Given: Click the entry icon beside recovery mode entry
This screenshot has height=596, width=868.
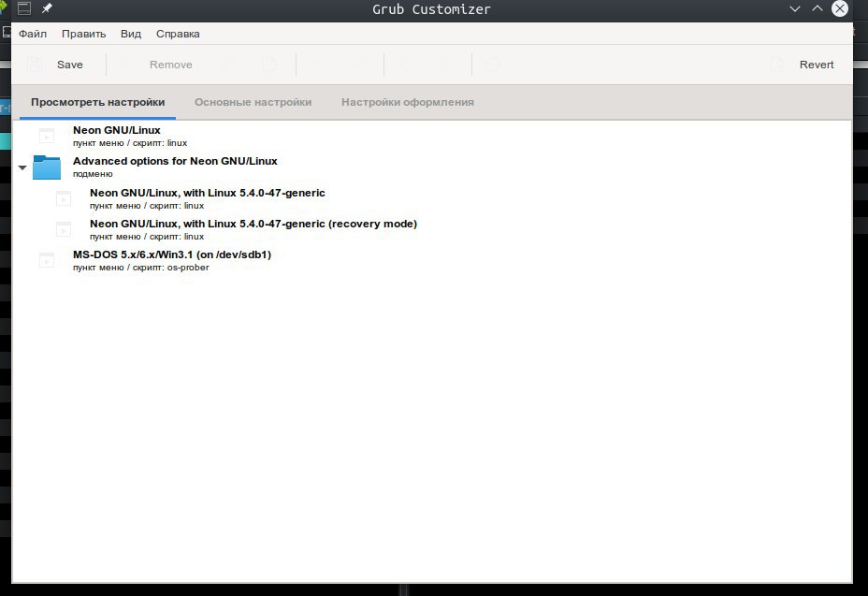Looking at the screenshot, I should (64, 229).
